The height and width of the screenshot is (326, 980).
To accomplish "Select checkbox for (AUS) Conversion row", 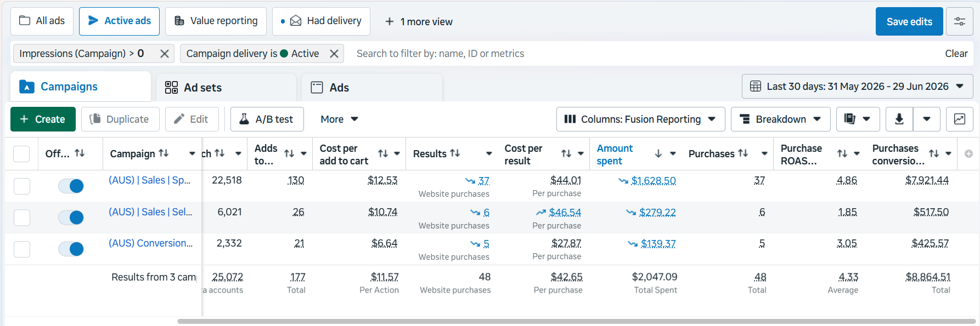I will 21,249.
